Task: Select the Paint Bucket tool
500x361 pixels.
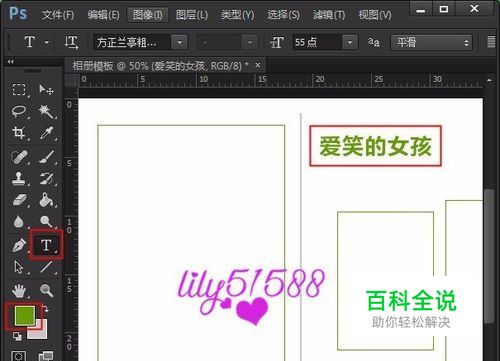Action: pyautogui.click(x=46, y=200)
